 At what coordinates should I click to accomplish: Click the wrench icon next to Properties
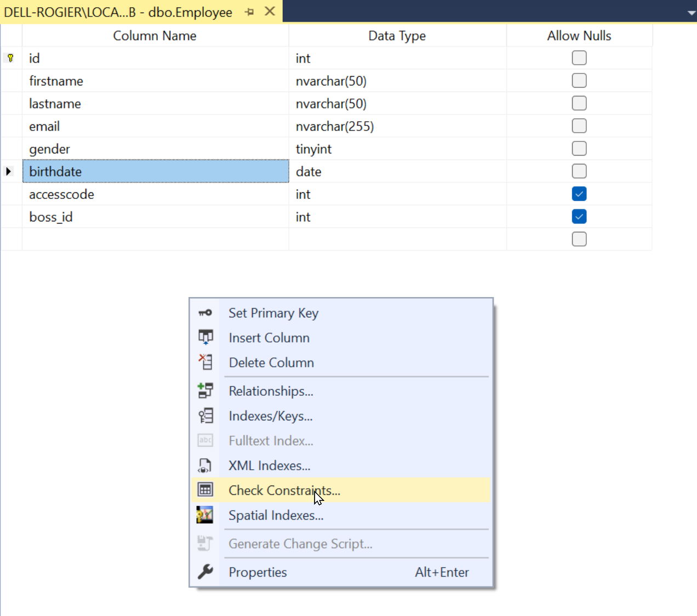205,572
